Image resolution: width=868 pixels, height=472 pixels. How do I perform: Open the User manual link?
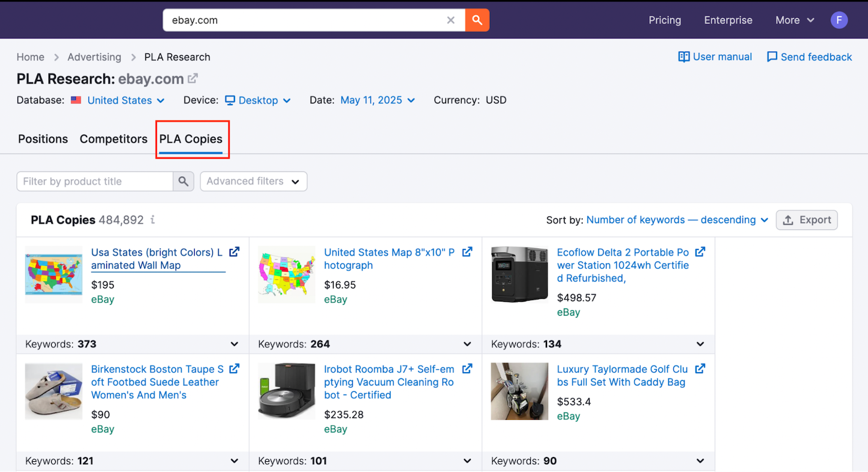click(x=715, y=57)
